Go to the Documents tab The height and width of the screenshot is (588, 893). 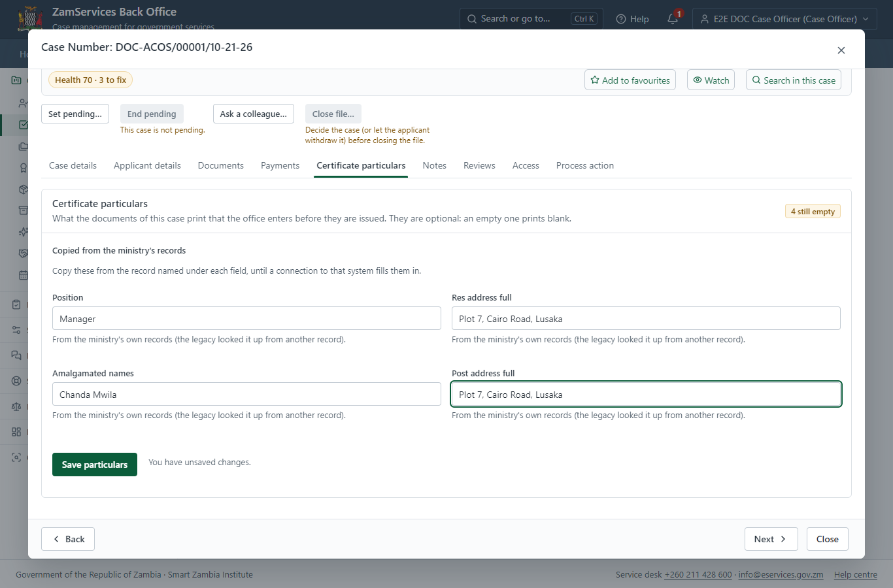221,165
